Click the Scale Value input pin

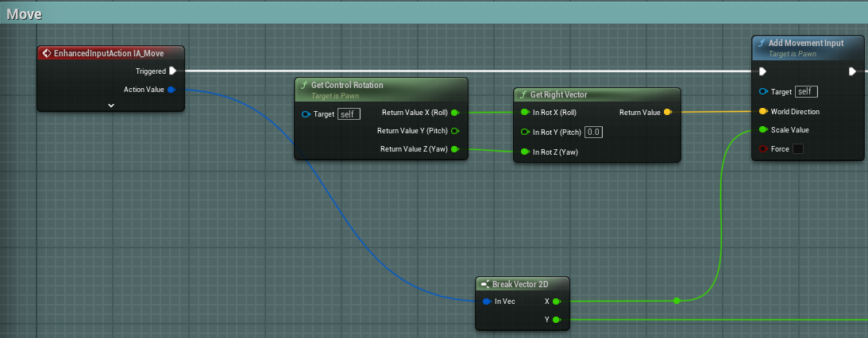click(763, 129)
